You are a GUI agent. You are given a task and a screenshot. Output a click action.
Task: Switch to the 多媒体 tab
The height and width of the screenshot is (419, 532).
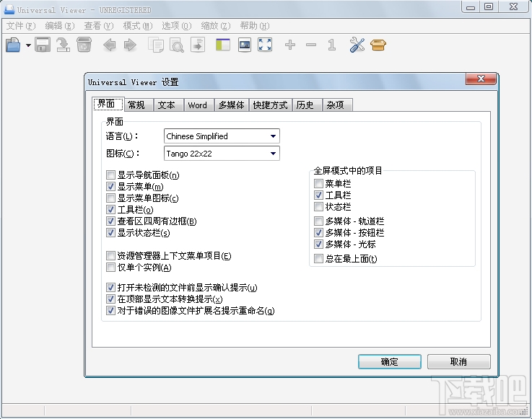(x=232, y=105)
